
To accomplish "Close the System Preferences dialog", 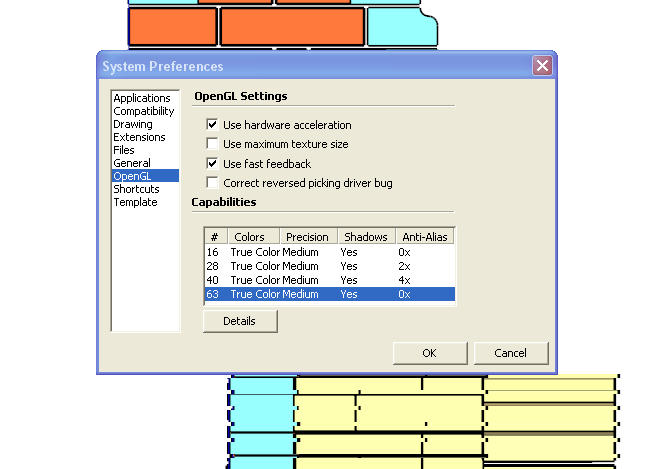I will coord(542,66).
